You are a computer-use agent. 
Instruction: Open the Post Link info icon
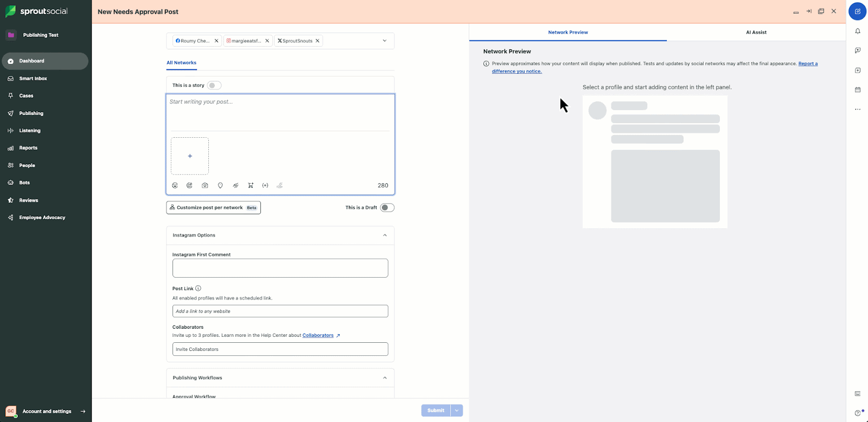(x=198, y=289)
